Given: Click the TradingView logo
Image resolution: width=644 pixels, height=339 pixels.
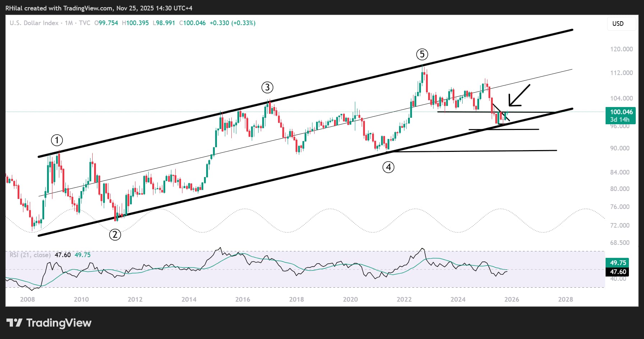Looking at the screenshot, I should tap(48, 323).
